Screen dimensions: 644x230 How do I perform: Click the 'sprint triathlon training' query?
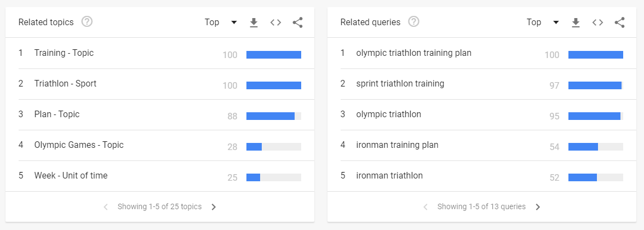(x=400, y=84)
